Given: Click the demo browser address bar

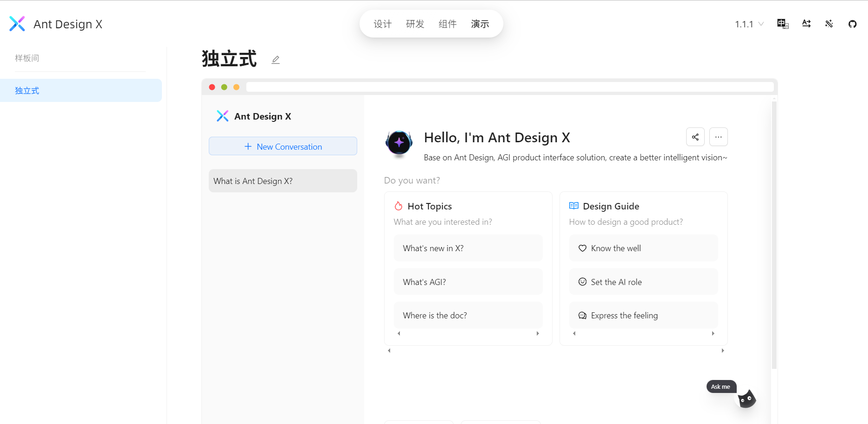Looking at the screenshot, I should click(510, 87).
